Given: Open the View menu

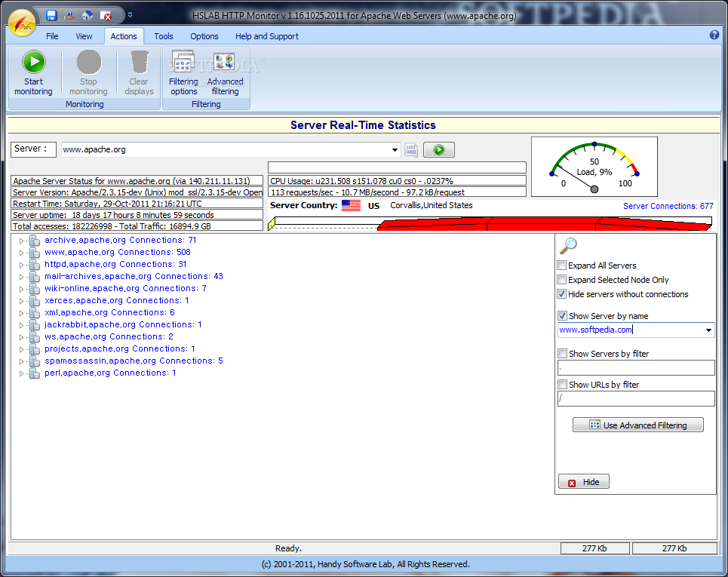Looking at the screenshot, I should (x=84, y=36).
